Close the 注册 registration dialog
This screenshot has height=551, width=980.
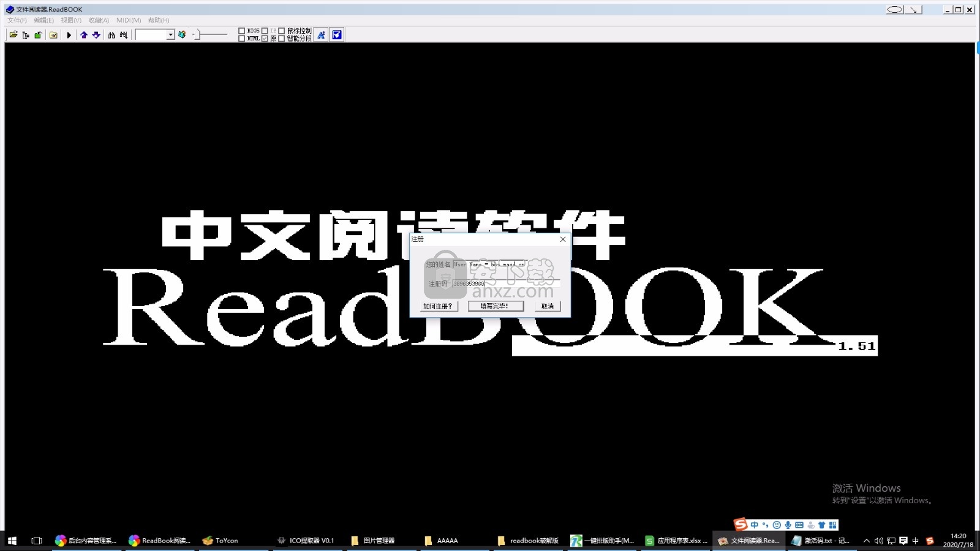coord(563,239)
